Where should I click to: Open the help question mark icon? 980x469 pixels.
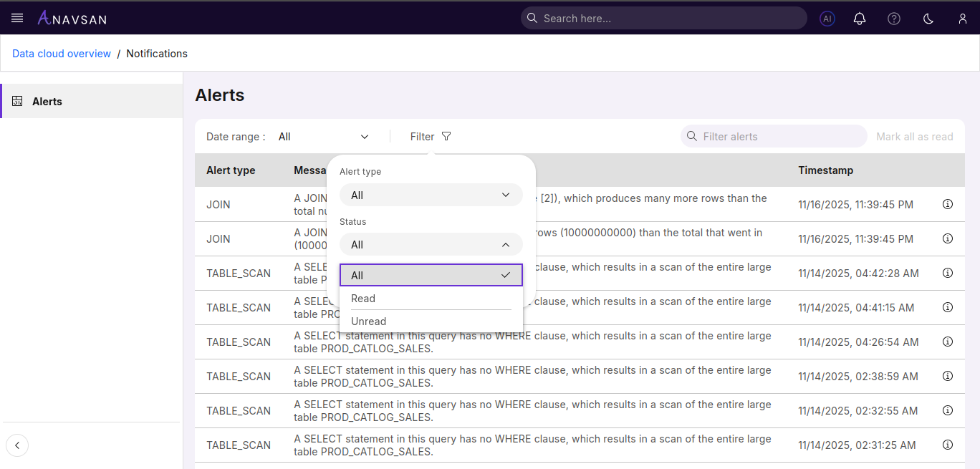893,19
